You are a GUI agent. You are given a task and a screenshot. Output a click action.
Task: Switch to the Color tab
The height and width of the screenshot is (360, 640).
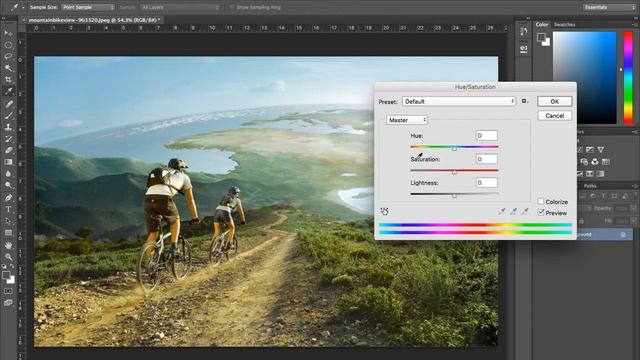(x=542, y=25)
